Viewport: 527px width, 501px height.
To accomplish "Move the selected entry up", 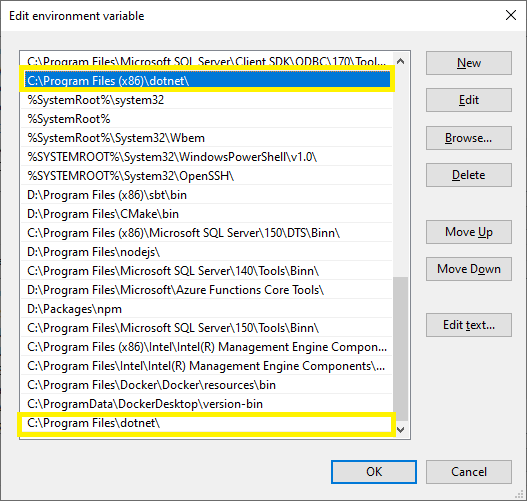I will pos(469,232).
